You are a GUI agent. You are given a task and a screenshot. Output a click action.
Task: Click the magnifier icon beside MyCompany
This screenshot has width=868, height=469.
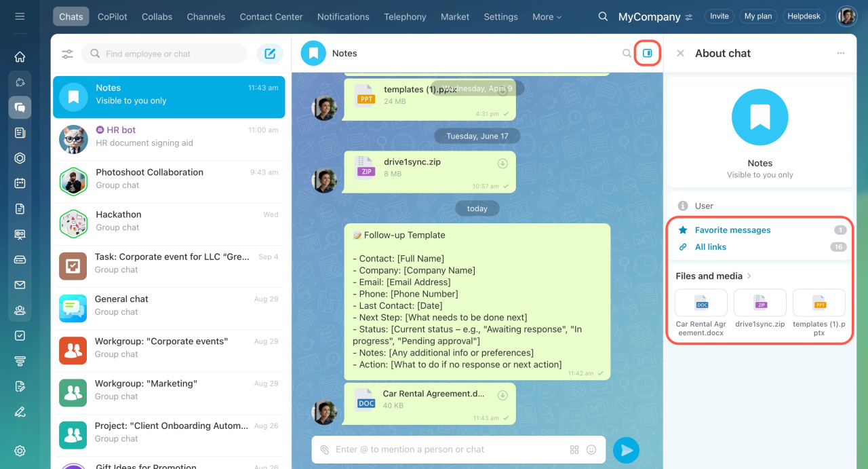603,16
